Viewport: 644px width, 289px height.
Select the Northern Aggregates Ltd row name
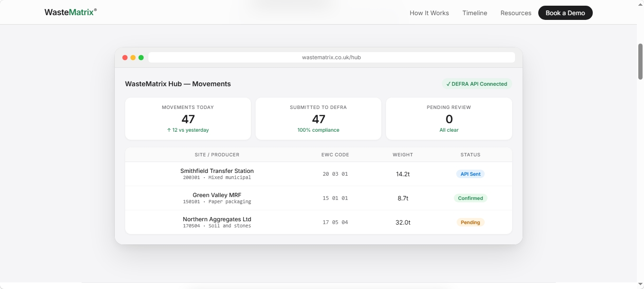[x=217, y=219]
